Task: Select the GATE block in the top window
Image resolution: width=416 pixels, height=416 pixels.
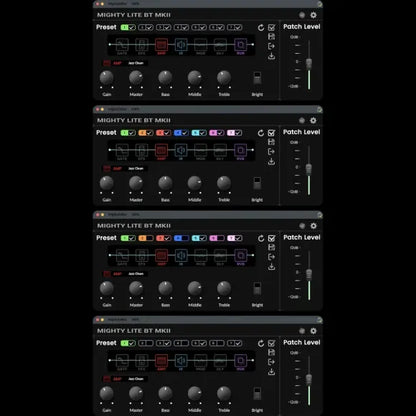Action: coord(122,45)
